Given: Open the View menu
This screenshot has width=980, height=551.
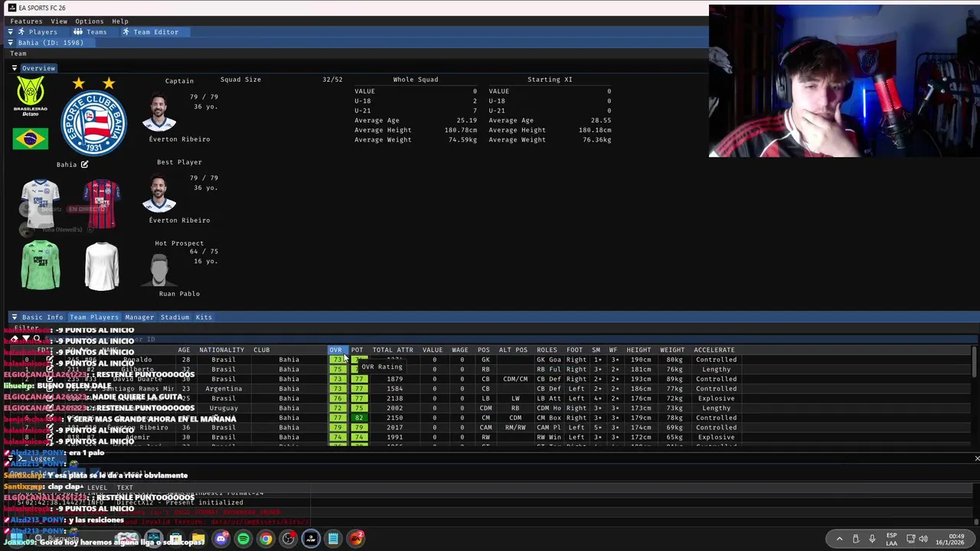Looking at the screenshot, I should click(59, 21).
